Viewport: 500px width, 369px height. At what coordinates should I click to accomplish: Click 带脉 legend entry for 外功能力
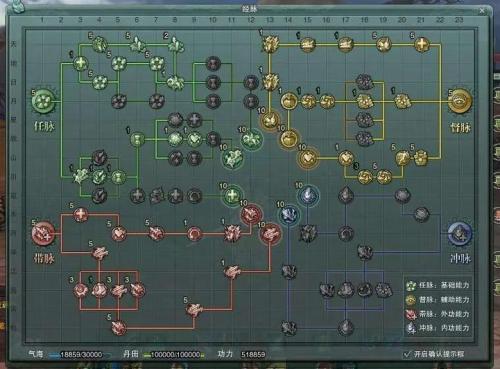pos(438,314)
